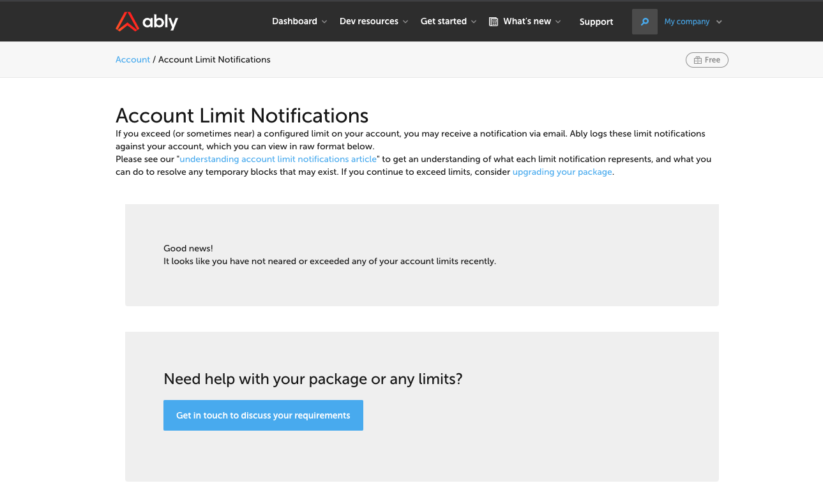This screenshot has width=823, height=504.
Task: Go to Support page
Action: click(596, 22)
